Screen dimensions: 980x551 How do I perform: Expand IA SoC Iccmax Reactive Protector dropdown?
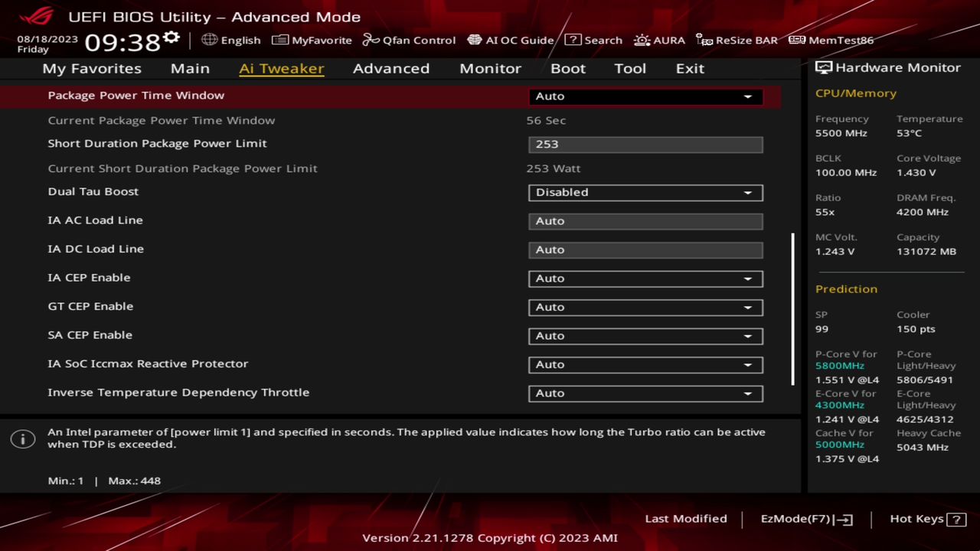645,364
